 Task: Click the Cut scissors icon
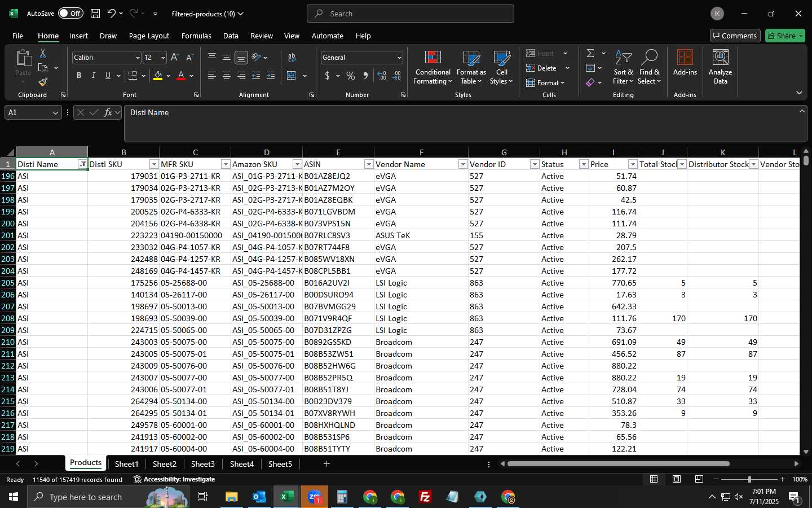pyautogui.click(x=43, y=54)
